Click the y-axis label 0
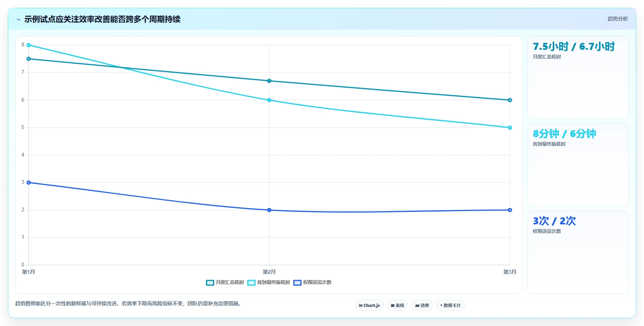Screen dimensions: 644x326 (23, 265)
